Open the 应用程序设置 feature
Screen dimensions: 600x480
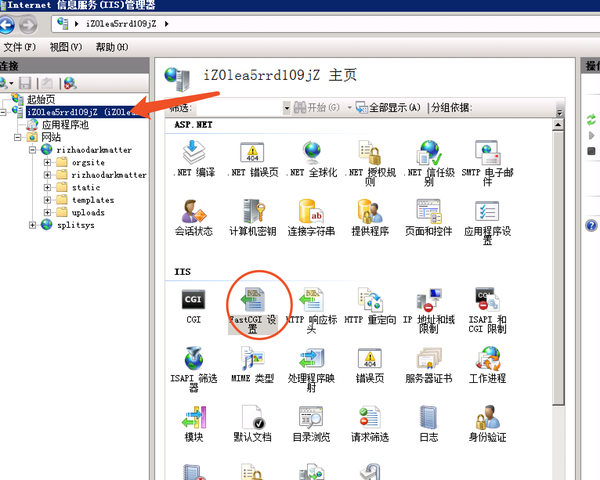coord(487,222)
